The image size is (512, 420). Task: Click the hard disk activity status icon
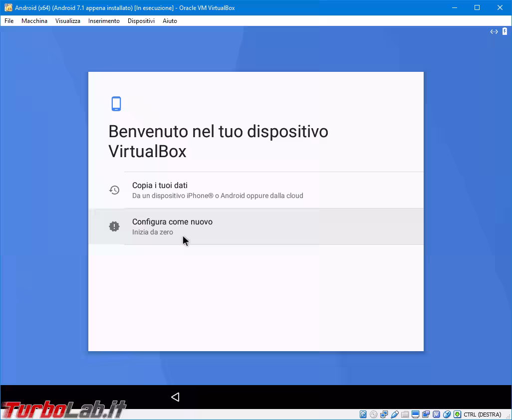[363, 415]
